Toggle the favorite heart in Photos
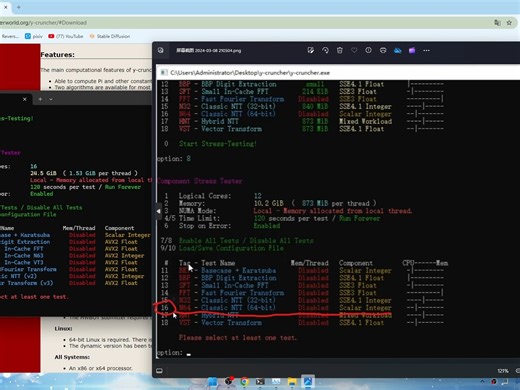520x390 pixels. coord(354,50)
